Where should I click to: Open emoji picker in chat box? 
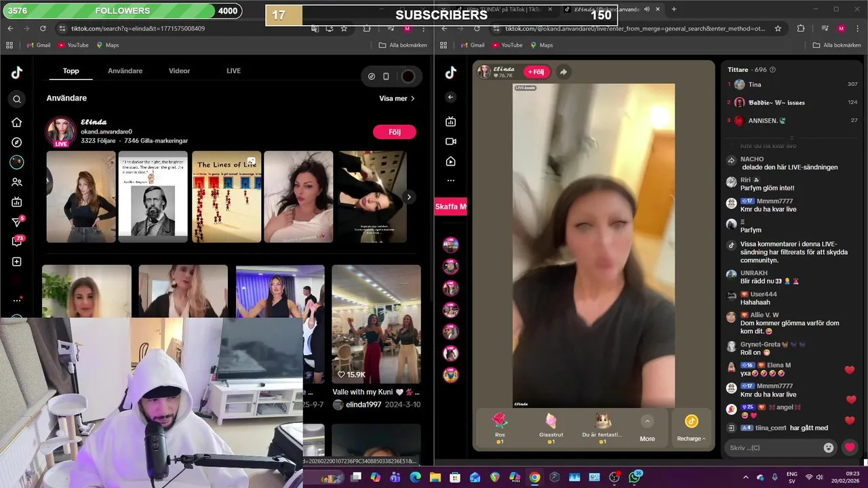828,447
